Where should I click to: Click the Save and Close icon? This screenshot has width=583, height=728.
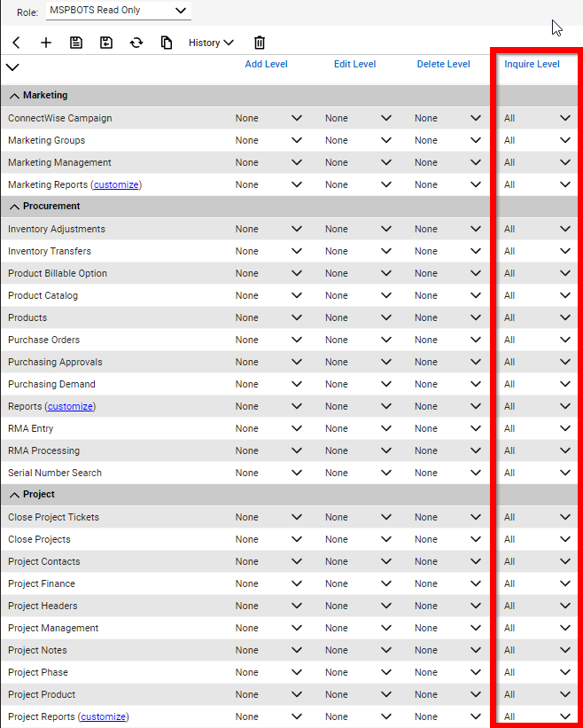coord(106,43)
